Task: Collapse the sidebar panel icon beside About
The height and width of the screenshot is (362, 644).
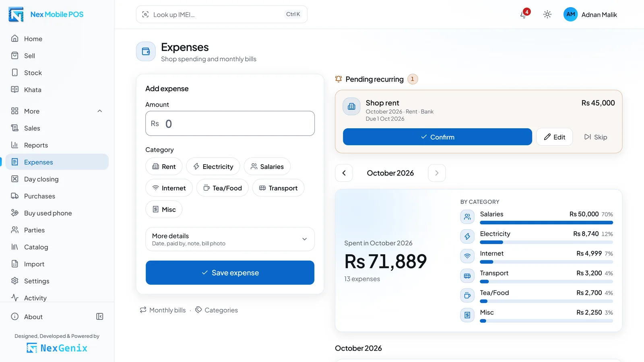Action: 100,317
